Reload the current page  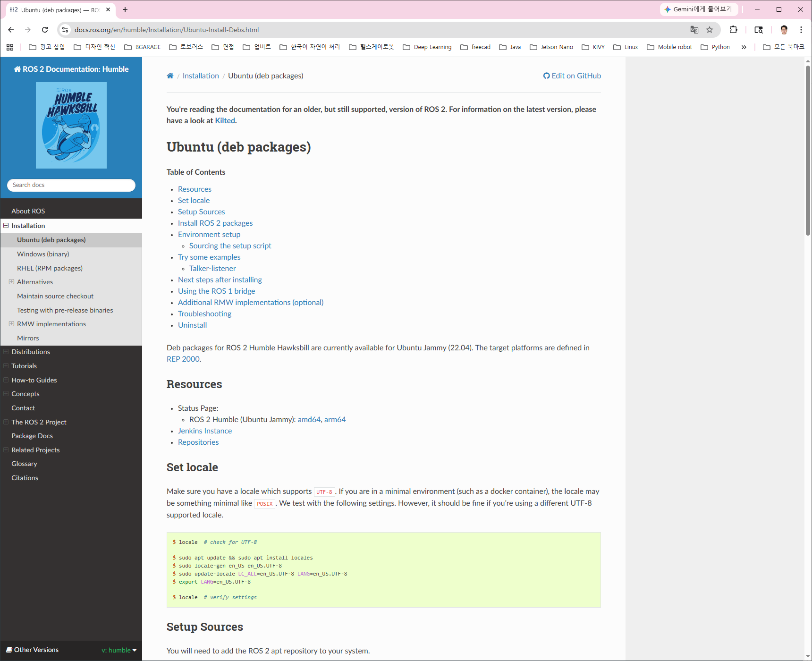(x=45, y=30)
